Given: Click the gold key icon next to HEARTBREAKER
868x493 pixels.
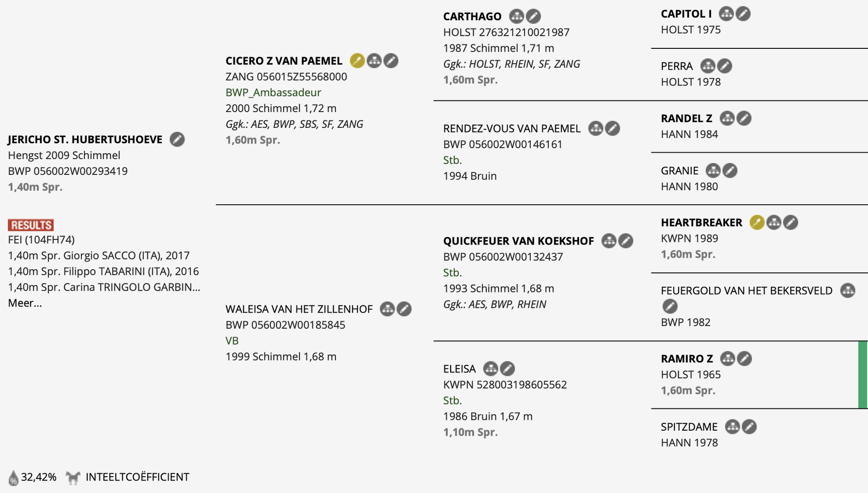Looking at the screenshot, I should [757, 222].
